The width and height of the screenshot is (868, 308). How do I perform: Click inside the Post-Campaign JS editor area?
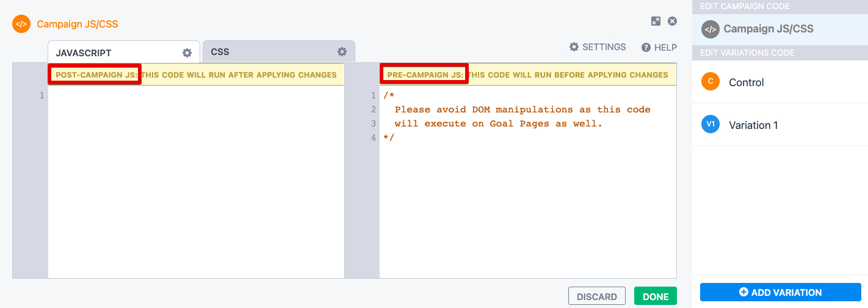tap(195, 183)
